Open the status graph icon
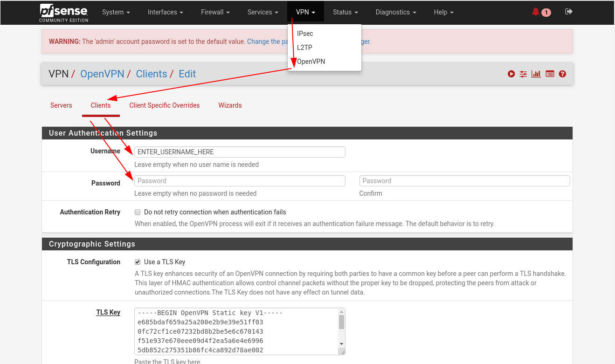This screenshot has width=615, height=364. pyautogui.click(x=536, y=74)
